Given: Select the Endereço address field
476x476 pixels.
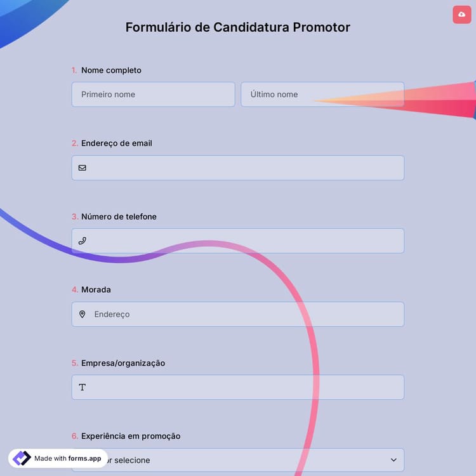Looking at the screenshot, I should tap(244, 314).
